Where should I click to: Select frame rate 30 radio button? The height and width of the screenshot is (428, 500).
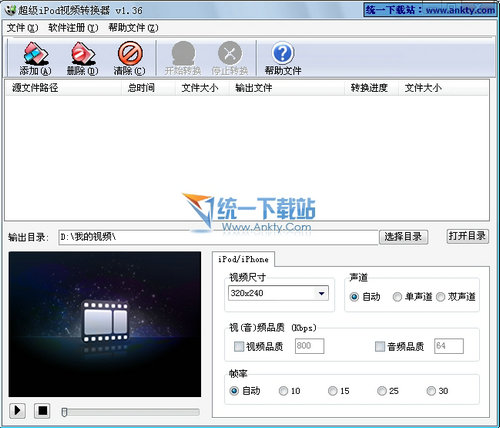click(x=431, y=391)
